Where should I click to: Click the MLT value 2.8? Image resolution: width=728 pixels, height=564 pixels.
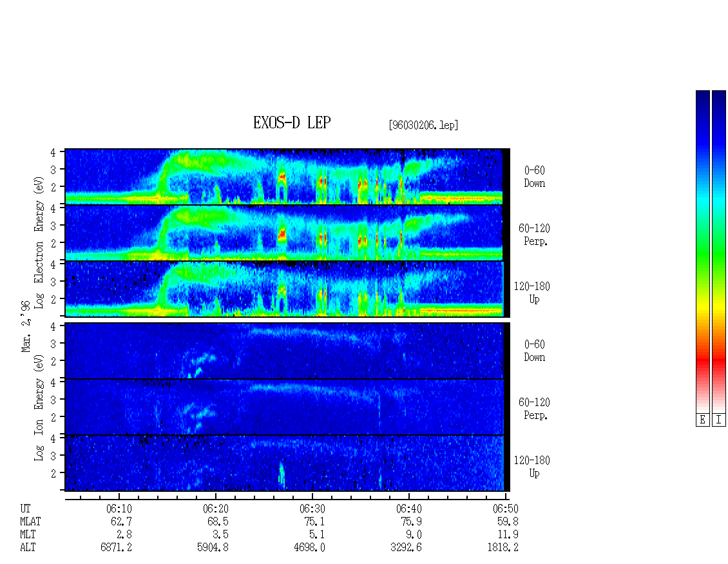(124, 534)
